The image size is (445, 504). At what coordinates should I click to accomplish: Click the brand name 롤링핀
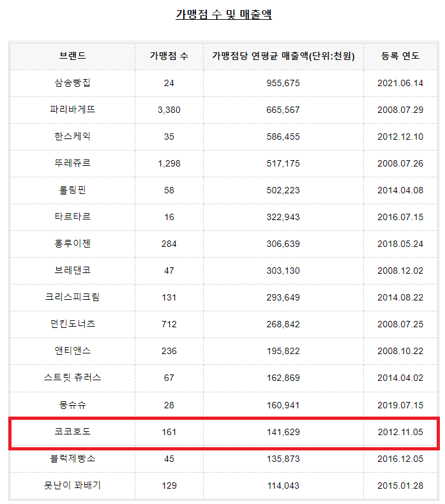tap(73, 190)
